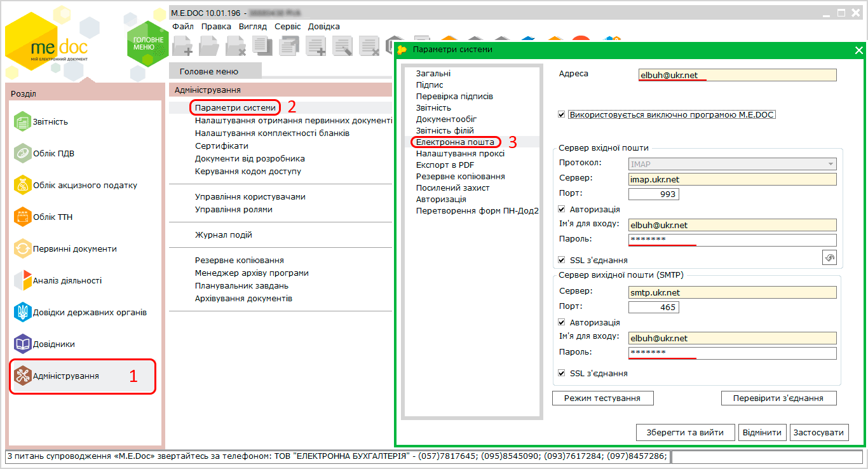The height and width of the screenshot is (469, 868).
Task: Select Електронна пошта in settings list
Action: [455, 142]
